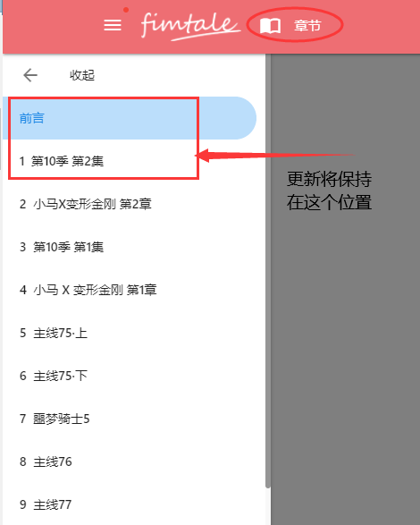Viewport: 420px width, 525px height.
Task: Click the back arrow icon
Action: pyautogui.click(x=30, y=75)
